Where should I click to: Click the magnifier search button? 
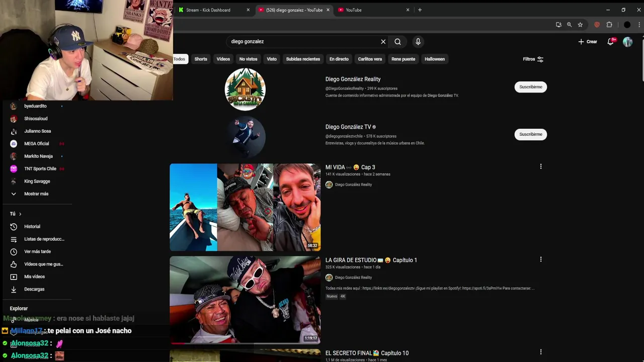coord(397,42)
